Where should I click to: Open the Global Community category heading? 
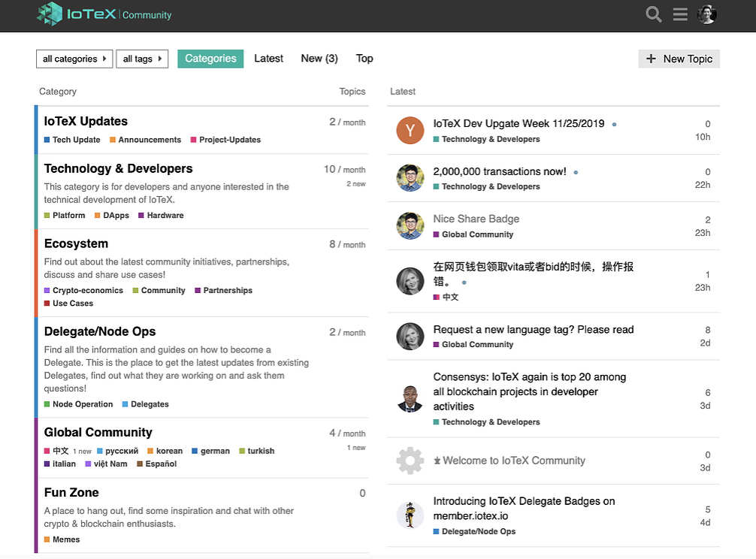[x=98, y=432]
